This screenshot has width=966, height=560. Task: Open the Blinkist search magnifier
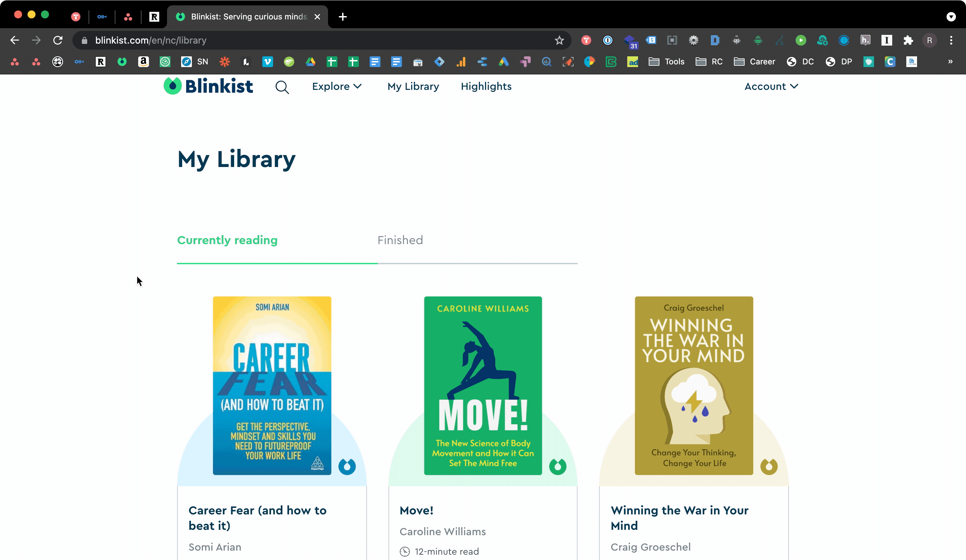coord(282,87)
